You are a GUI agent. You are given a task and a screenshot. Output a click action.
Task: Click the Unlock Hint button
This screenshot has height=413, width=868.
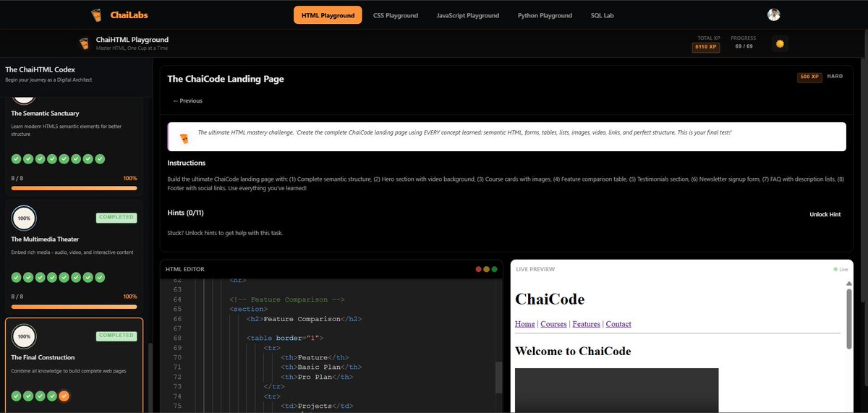pyautogui.click(x=825, y=214)
